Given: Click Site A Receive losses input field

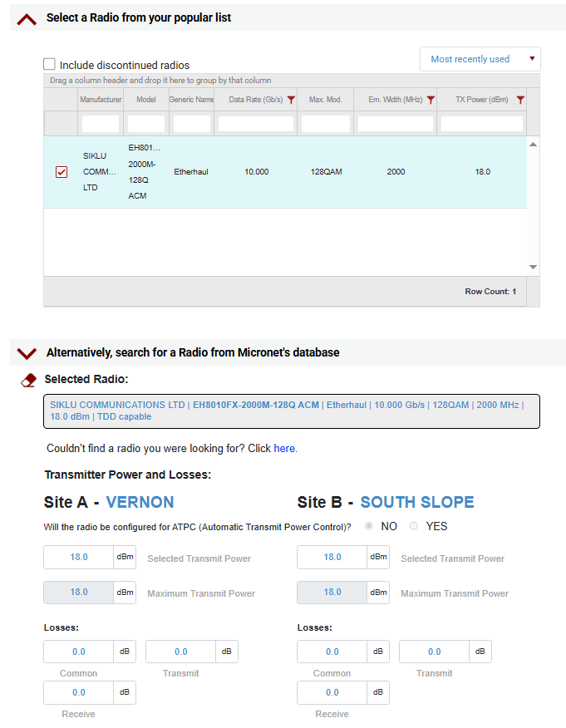Looking at the screenshot, I should click(x=79, y=693).
